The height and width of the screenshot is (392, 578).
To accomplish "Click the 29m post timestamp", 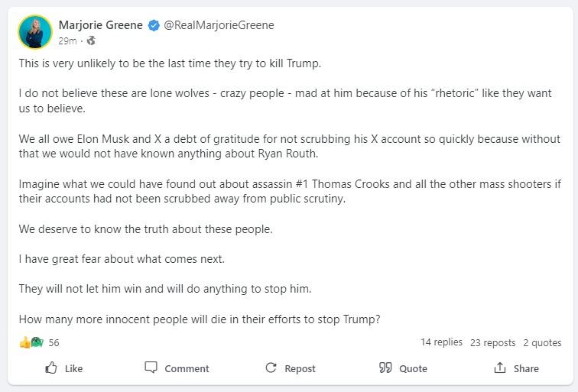I will click(67, 40).
